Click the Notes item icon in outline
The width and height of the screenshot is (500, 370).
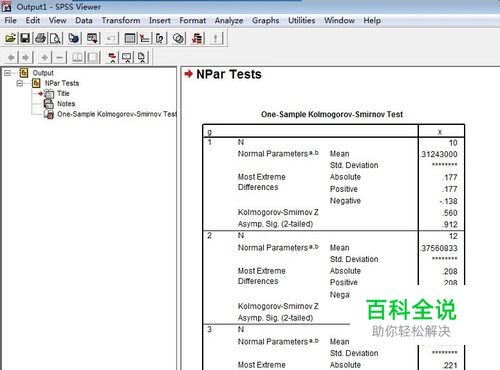pyautogui.click(x=48, y=104)
